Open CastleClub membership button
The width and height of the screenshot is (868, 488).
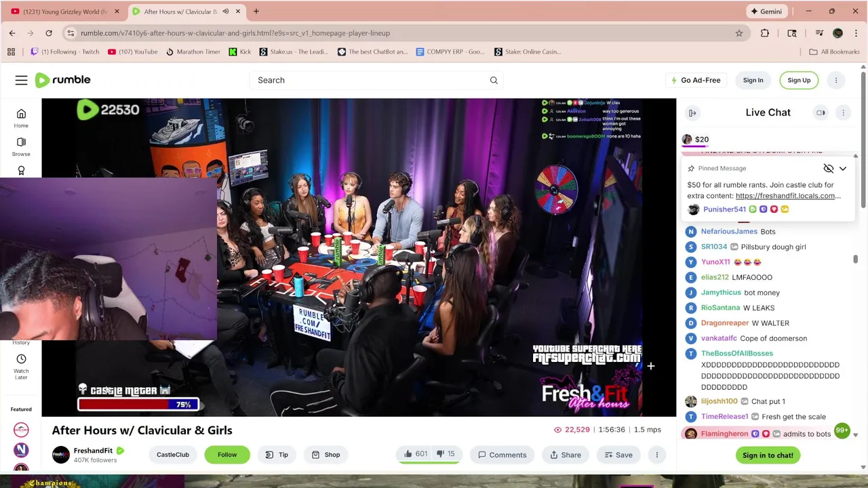click(173, 455)
